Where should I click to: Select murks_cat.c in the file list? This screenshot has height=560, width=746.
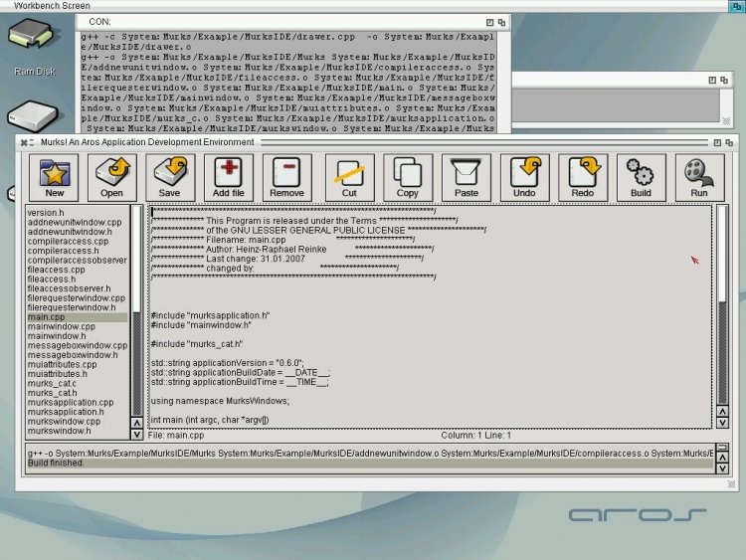coord(77,384)
